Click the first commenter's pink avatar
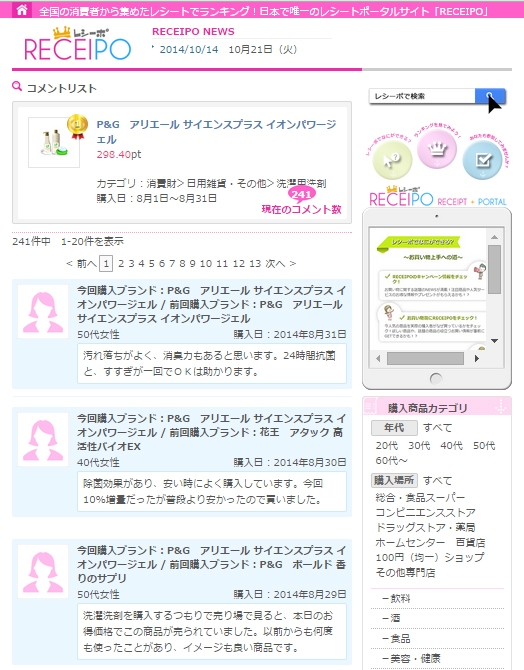The height and width of the screenshot is (670, 524). (x=43, y=311)
